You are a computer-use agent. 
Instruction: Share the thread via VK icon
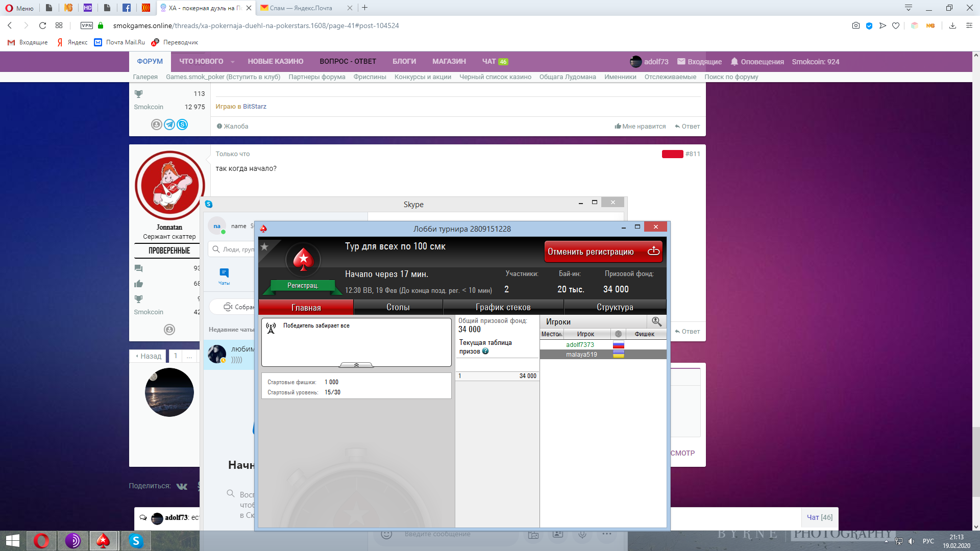coord(182,486)
